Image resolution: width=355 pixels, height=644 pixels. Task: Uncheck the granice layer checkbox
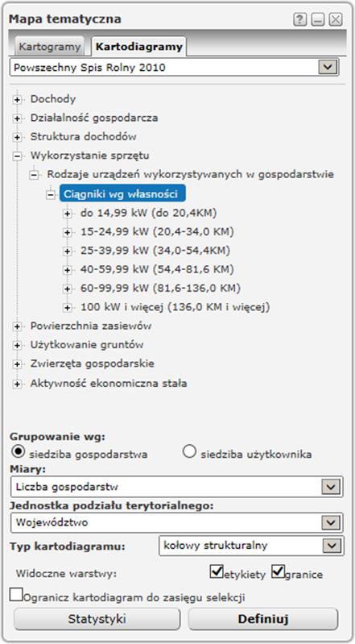click(x=278, y=571)
